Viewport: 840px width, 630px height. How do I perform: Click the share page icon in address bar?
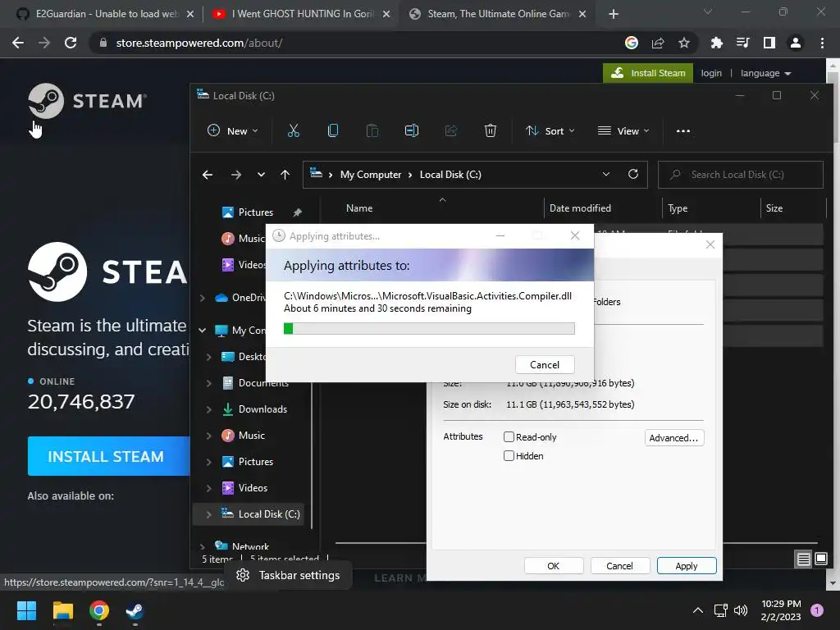pyautogui.click(x=658, y=43)
